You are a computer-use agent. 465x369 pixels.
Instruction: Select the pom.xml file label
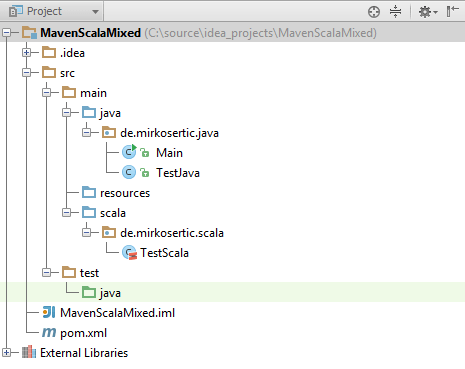point(83,333)
